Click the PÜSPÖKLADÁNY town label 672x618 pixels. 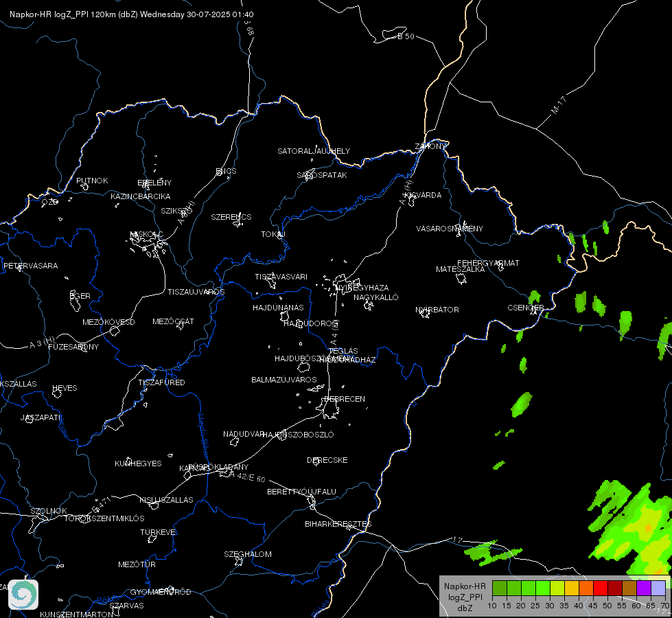tap(218, 467)
